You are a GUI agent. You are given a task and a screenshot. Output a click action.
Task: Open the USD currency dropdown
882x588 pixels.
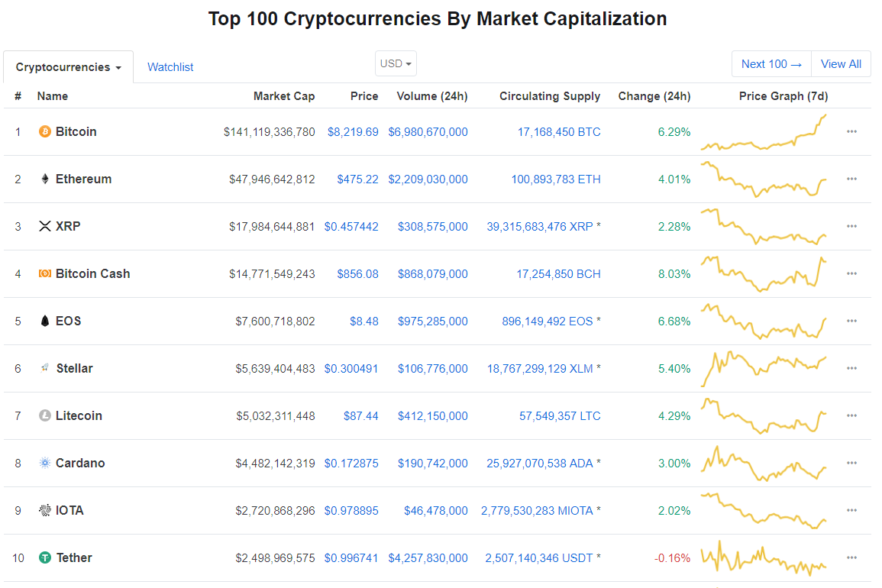(x=396, y=63)
